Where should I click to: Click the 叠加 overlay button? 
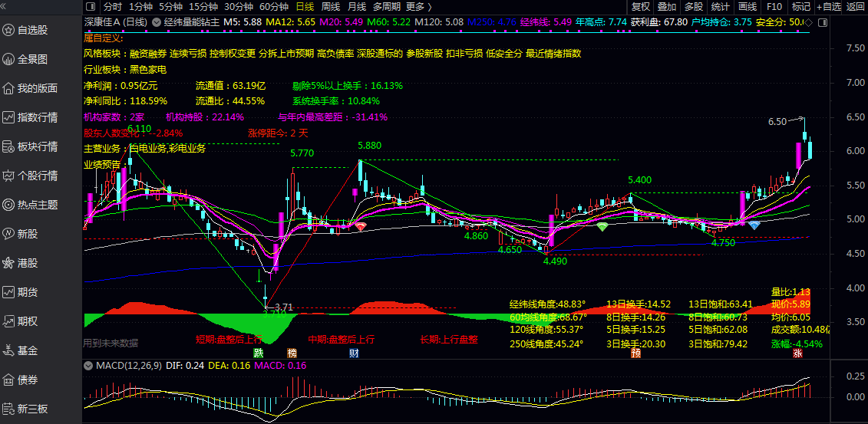(667, 7)
